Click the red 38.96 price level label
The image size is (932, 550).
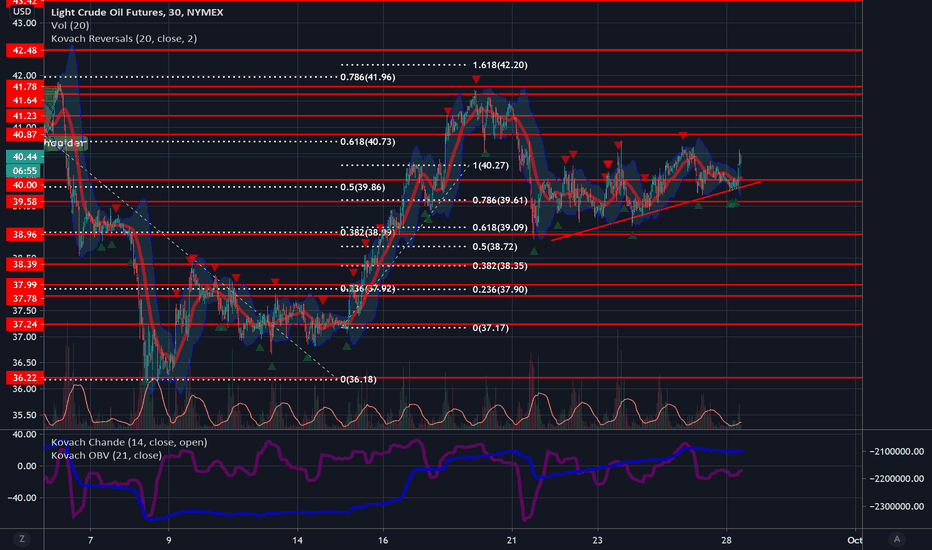coord(25,234)
